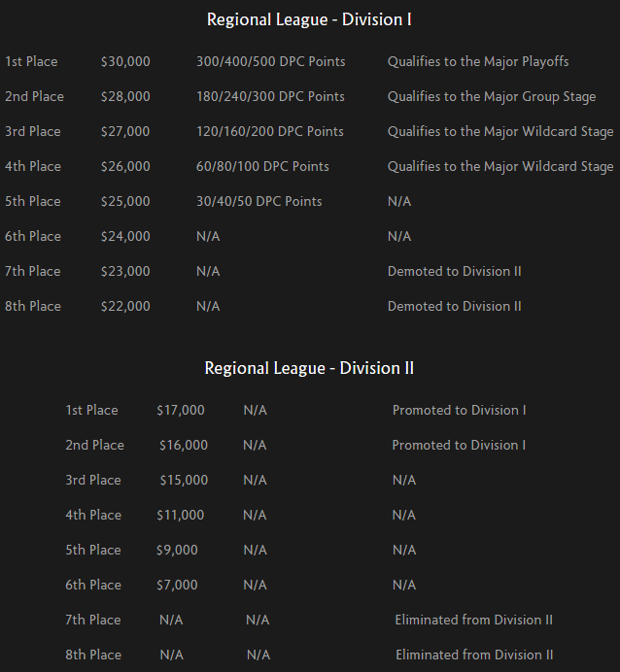Click the $17,000 Division II prize
The height and width of the screenshot is (672, 620).
coord(181,410)
